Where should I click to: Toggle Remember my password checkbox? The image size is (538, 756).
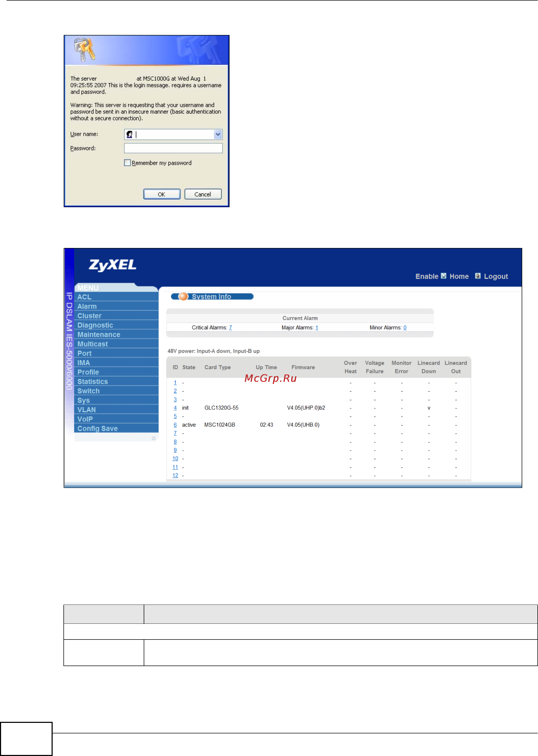[127, 163]
